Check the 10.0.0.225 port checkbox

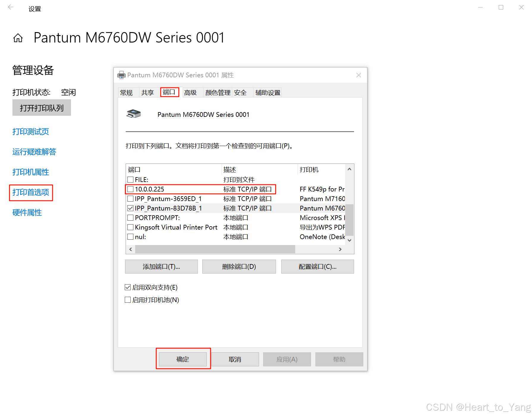(x=130, y=189)
